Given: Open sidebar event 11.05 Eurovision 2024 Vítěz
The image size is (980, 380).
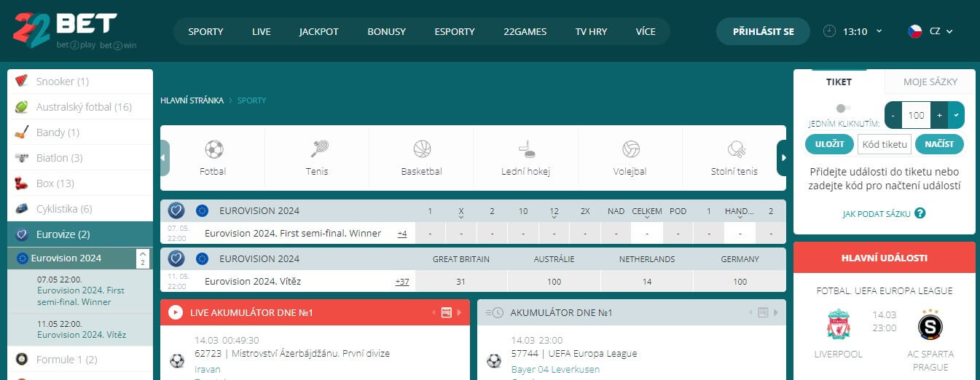Looking at the screenshot, I should [x=82, y=330].
